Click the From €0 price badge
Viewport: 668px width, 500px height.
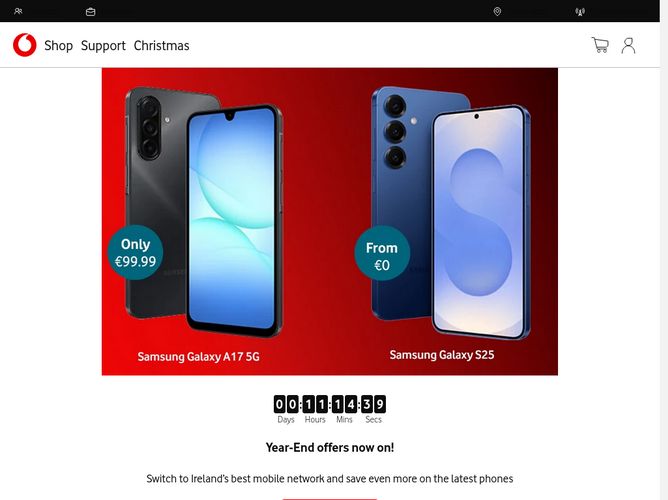tap(382, 253)
